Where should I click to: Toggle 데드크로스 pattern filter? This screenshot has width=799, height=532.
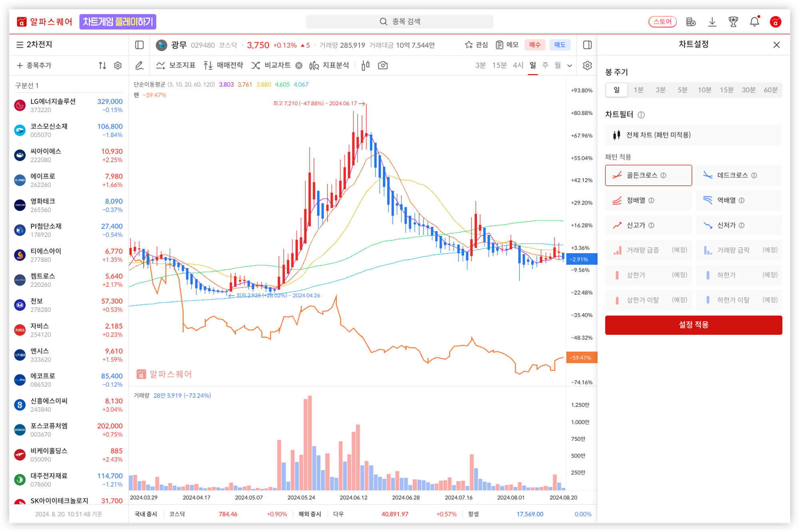739,175
